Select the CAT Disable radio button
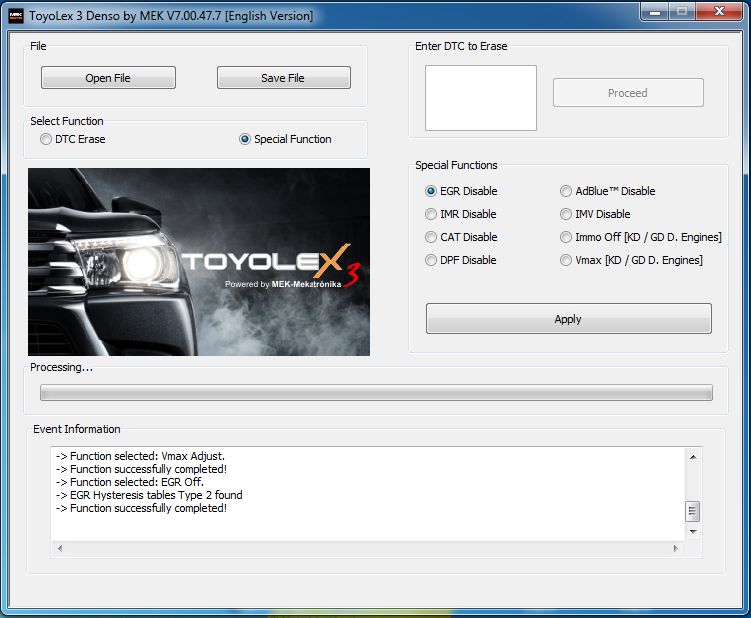Screen dimensions: 751x618 (431, 237)
